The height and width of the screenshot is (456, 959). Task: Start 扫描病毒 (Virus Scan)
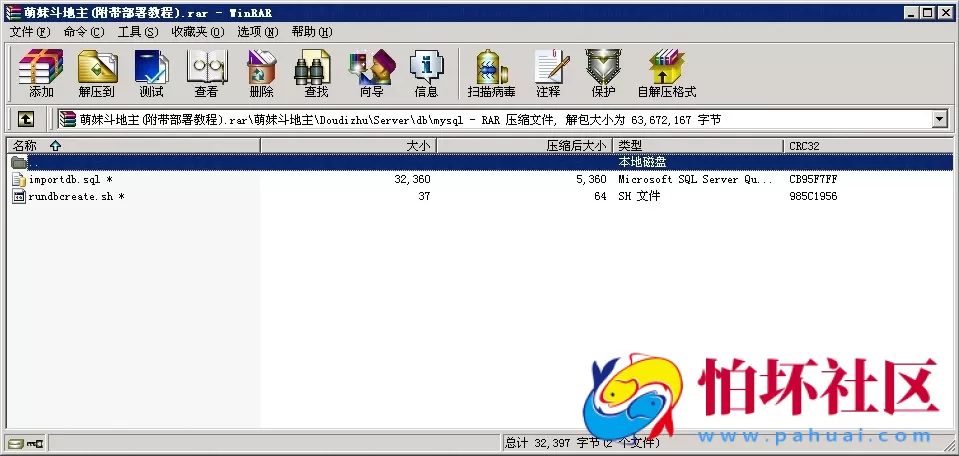pyautogui.click(x=491, y=73)
